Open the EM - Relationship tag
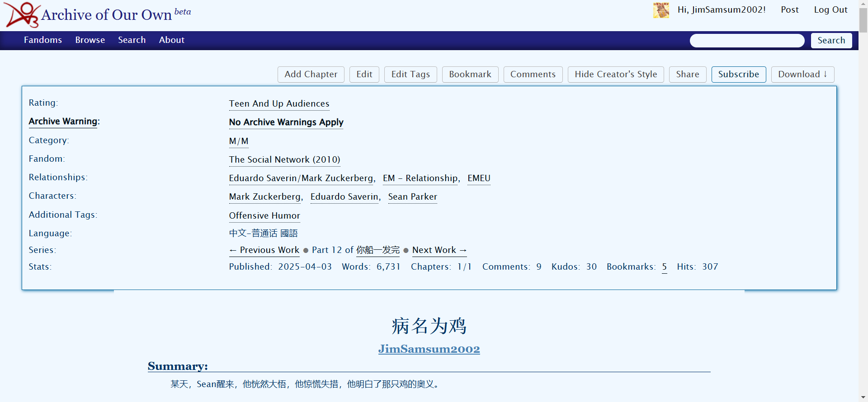868x402 pixels. click(x=420, y=178)
